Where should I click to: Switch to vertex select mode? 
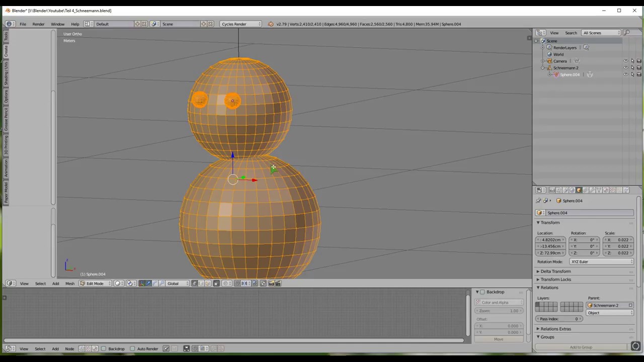[195, 284]
